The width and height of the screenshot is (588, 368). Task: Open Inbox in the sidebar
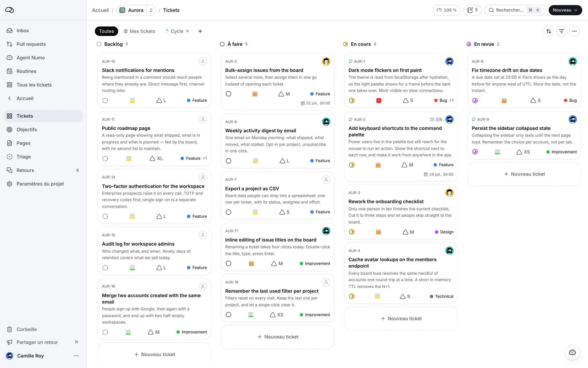pyautogui.click(x=43, y=30)
